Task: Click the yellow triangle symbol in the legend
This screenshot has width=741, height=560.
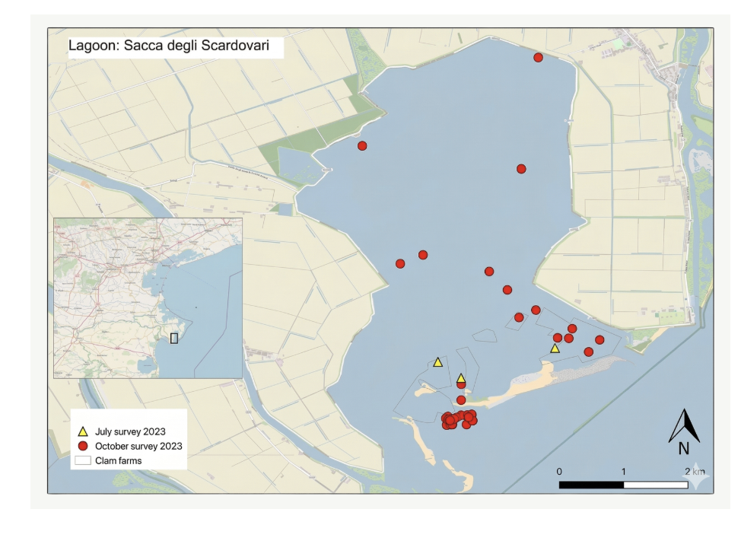Action: point(83,431)
